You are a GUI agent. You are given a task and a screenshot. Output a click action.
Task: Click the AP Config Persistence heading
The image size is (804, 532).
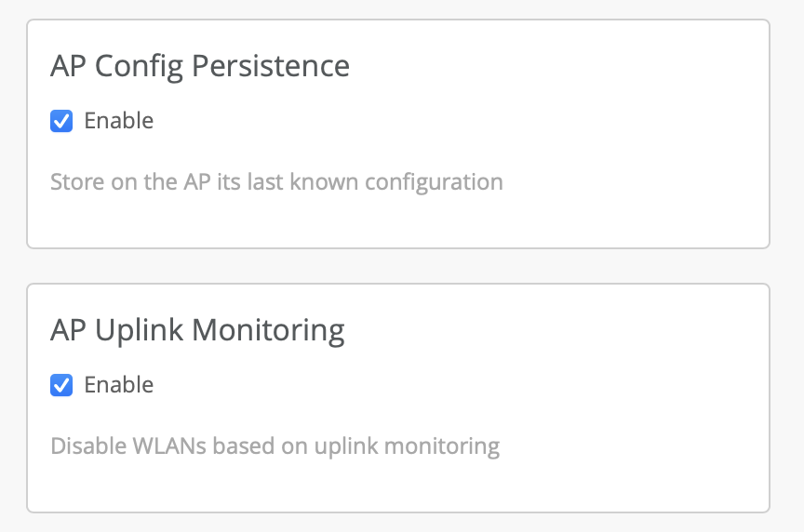pos(200,67)
